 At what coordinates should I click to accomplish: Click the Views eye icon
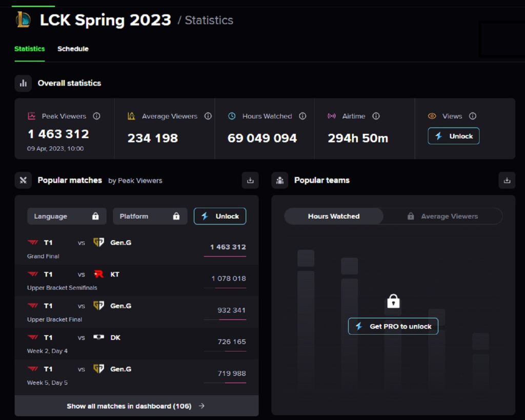click(x=432, y=116)
